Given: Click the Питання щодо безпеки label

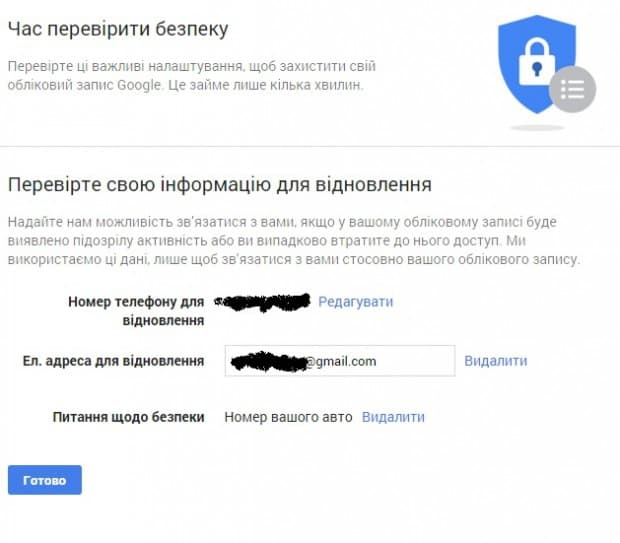Looking at the screenshot, I should 129,417.
